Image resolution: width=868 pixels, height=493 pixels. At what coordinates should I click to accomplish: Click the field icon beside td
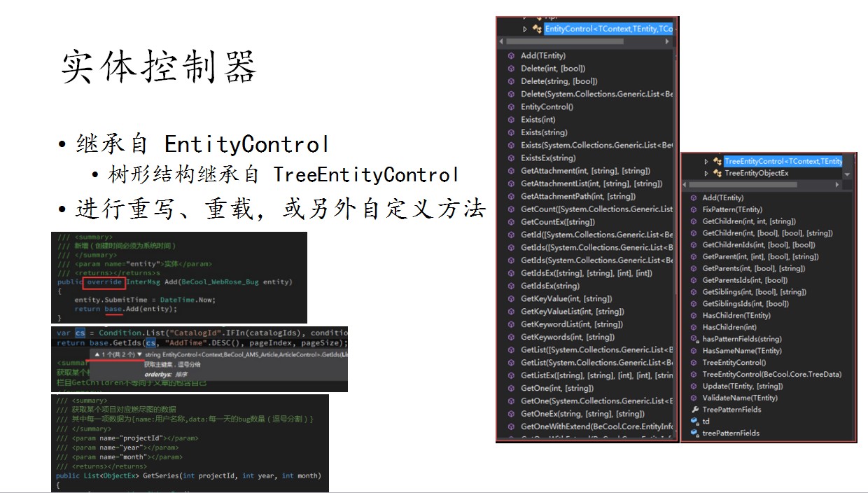coord(694,422)
